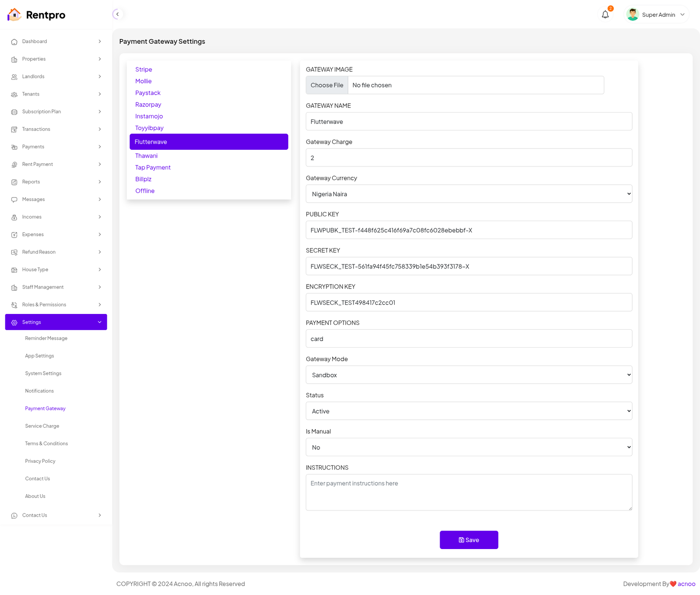
Task: Click the Super Admin avatar picture
Action: point(632,15)
